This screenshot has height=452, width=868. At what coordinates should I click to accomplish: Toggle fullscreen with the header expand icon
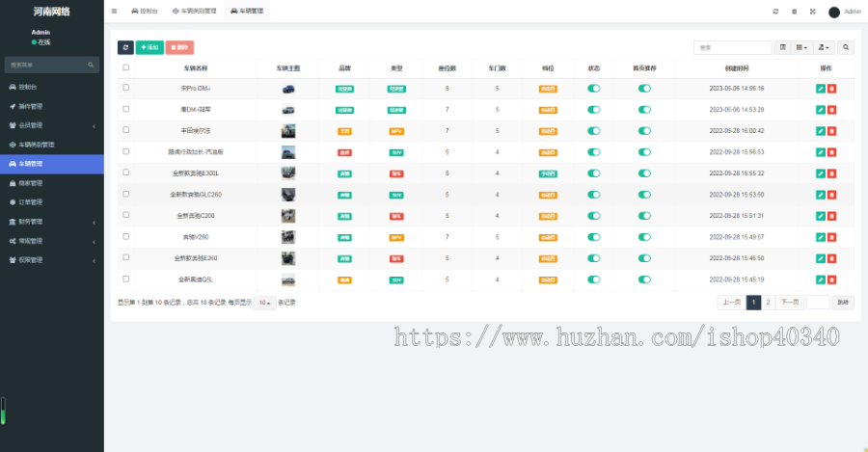pos(813,12)
